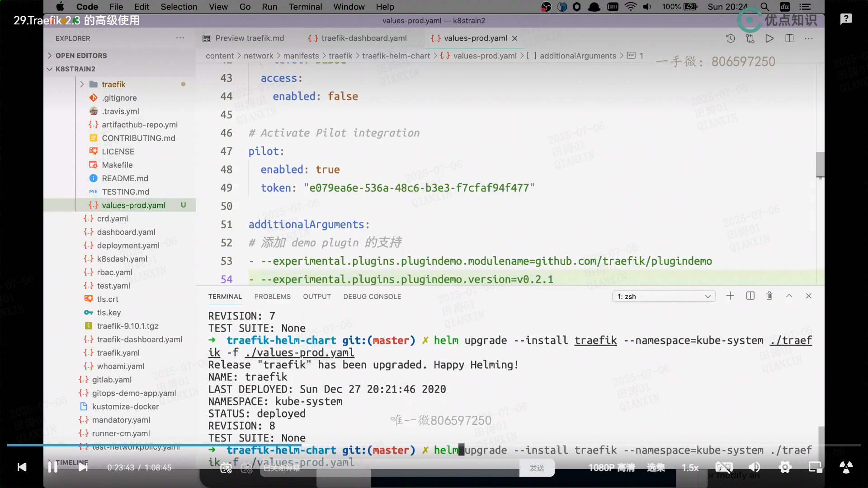Toggle subtitles in the video player
Viewport: 868px width, 488px height.
pyautogui.click(x=724, y=467)
